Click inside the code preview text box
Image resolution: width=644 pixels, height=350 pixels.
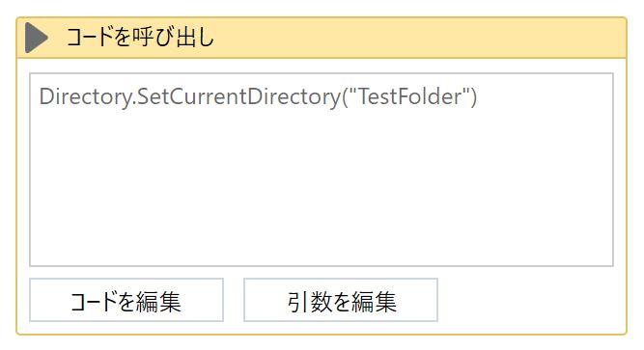pyautogui.click(x=322, y=170)
